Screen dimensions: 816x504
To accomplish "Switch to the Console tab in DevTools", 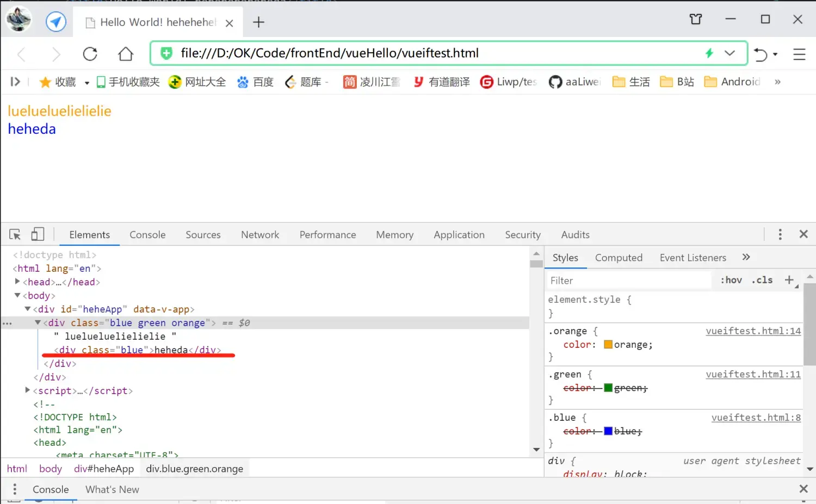I will (x=147, y=235).
